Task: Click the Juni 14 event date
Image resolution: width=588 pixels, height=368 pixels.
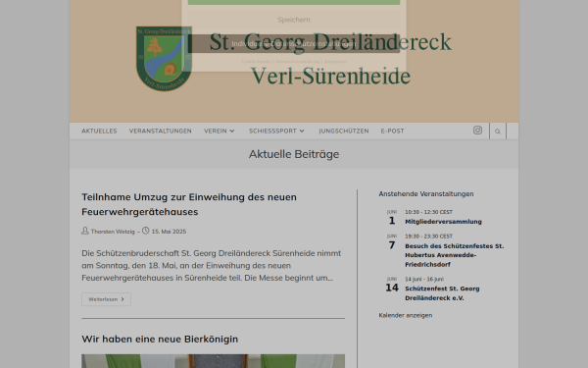Action: click(392, 285)
